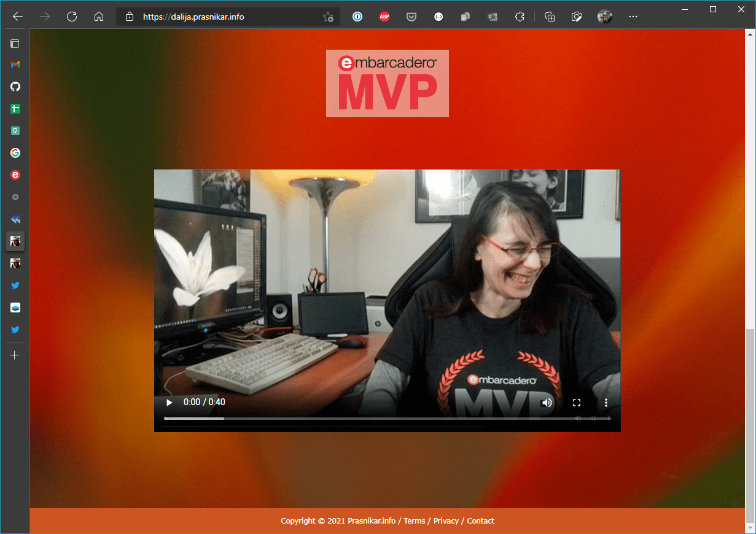Image resolution: width=756 pixels, height=534 pixels.
Task: Open the Extensions puzzle menu
Action: (x=520, y=17)
